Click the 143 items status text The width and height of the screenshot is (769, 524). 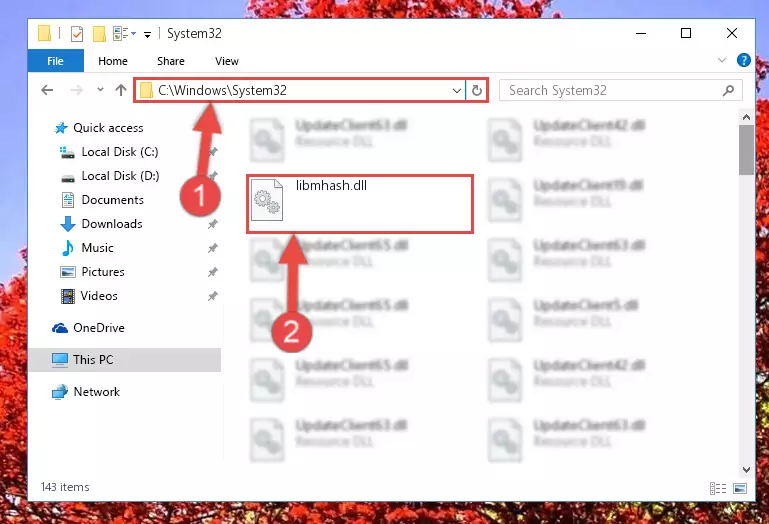point(65,487)
